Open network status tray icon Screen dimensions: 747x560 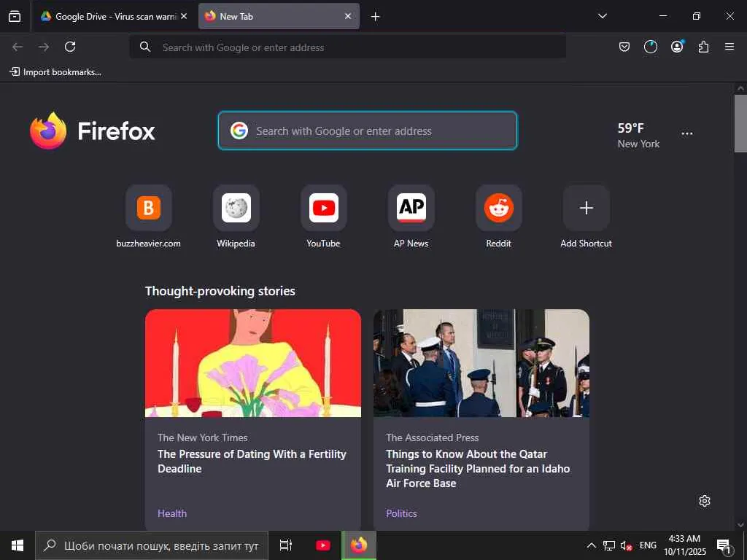point(609,545)
